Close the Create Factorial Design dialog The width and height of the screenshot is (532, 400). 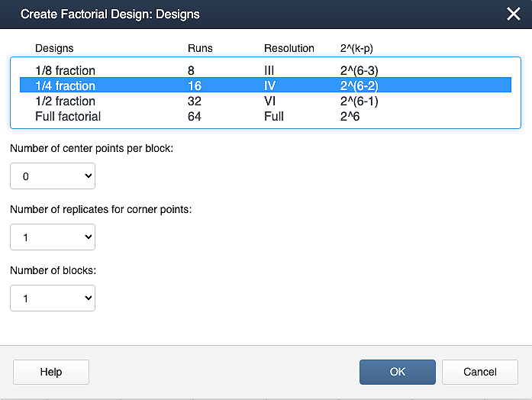click(514, 14)
